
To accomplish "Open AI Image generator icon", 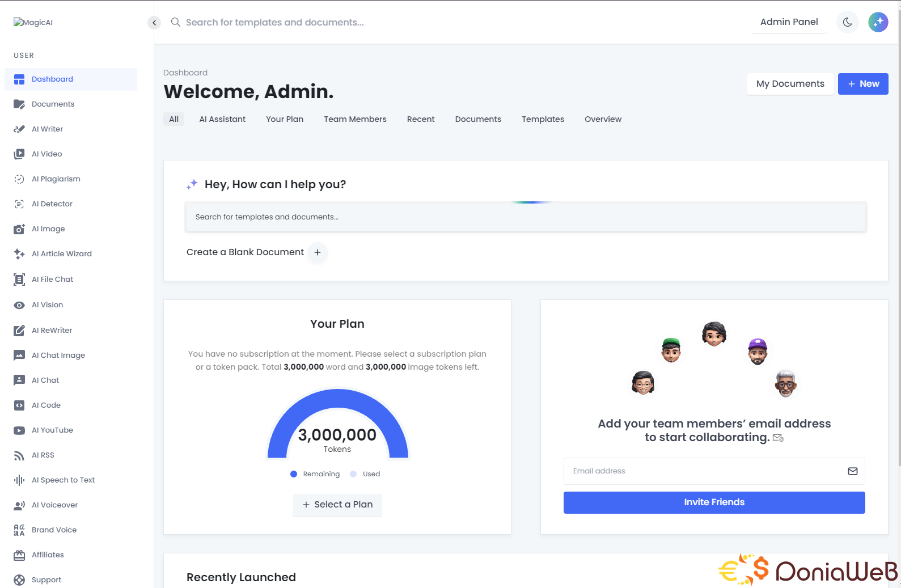I will pyautogui.click(x=19, y=229).
